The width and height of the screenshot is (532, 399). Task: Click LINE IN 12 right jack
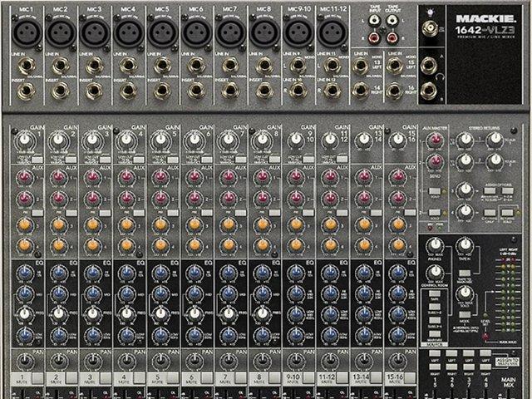[332, 91]
